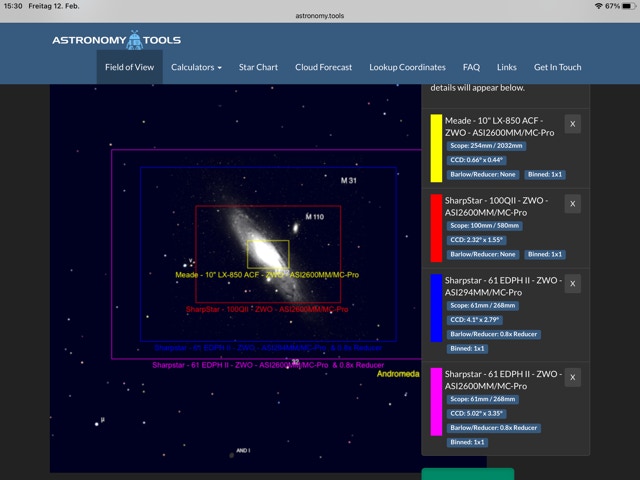Click the AND I object label
The image size is (640, 480).
(x=243, y=451)
